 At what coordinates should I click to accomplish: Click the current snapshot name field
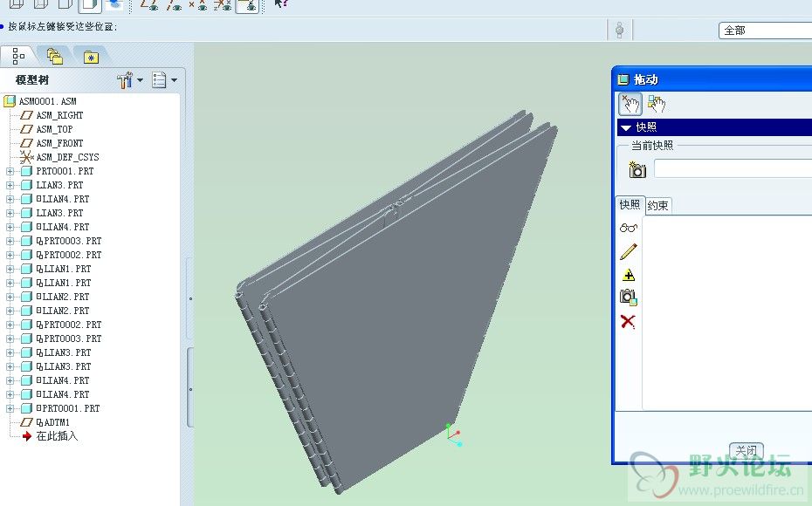click(x=733, y=168)
